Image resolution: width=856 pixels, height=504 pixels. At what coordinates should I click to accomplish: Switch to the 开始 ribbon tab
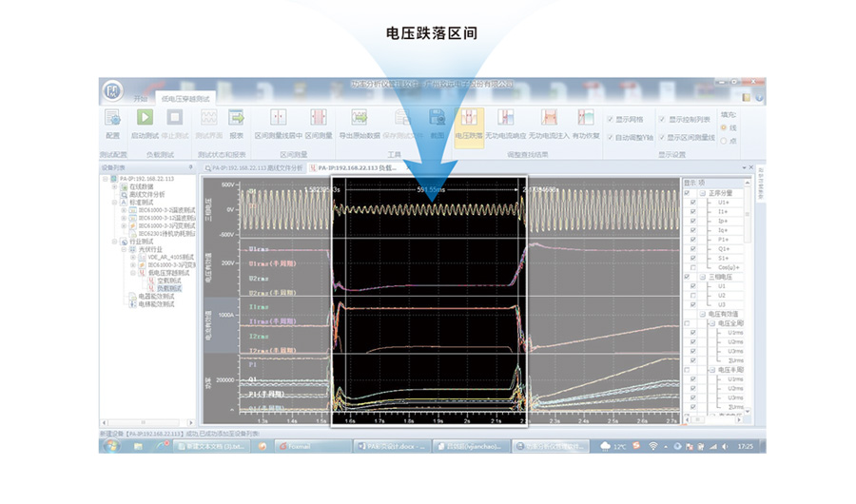141,99
